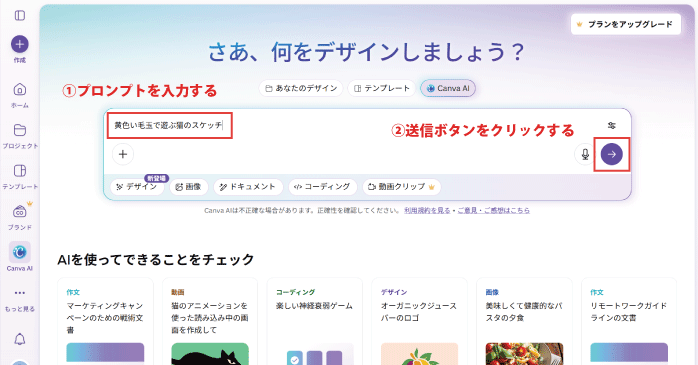Open prompt settings sliders icon

[612, 126]
